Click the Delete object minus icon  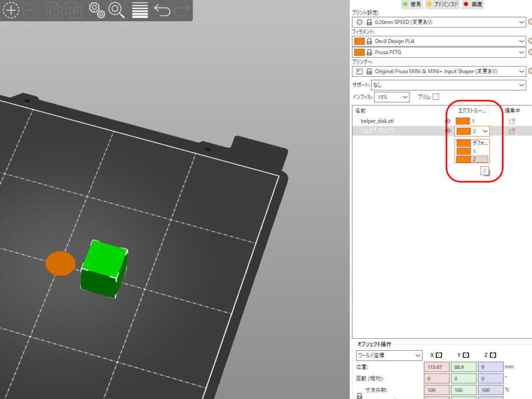[x=31, y=10]
